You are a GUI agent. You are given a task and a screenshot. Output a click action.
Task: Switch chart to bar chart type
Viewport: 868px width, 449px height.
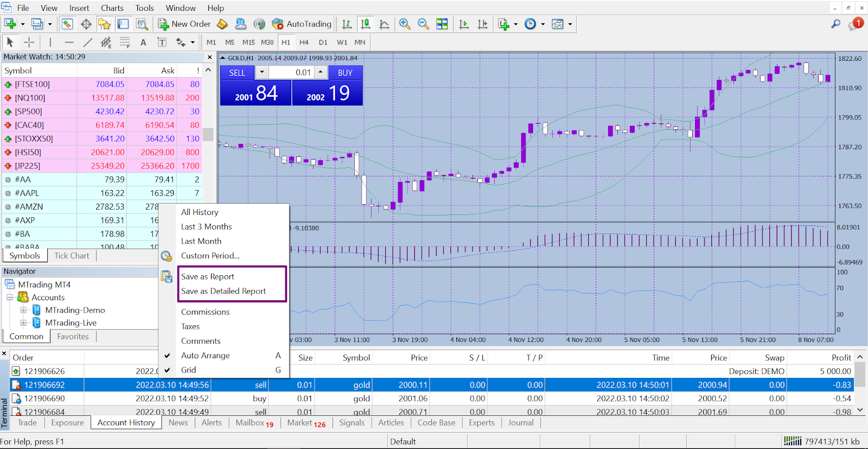(347, 24)
